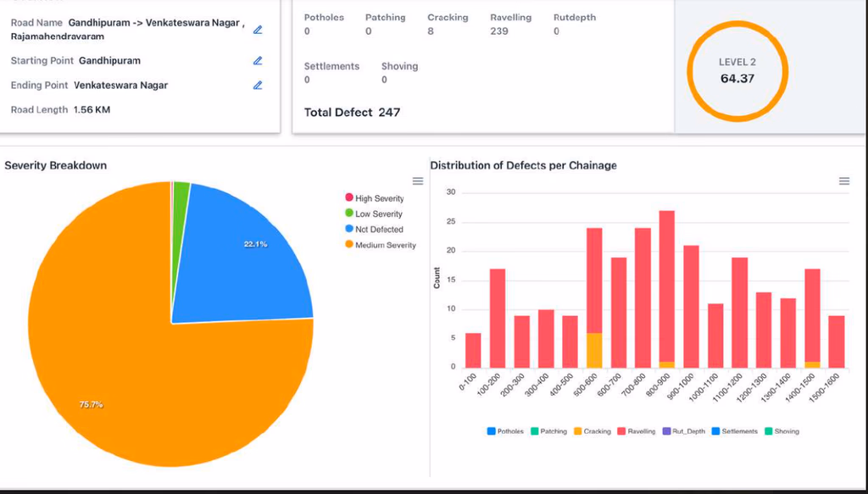Click the Shoving label in defect summary
868x494 pixels.
[400, 66]
